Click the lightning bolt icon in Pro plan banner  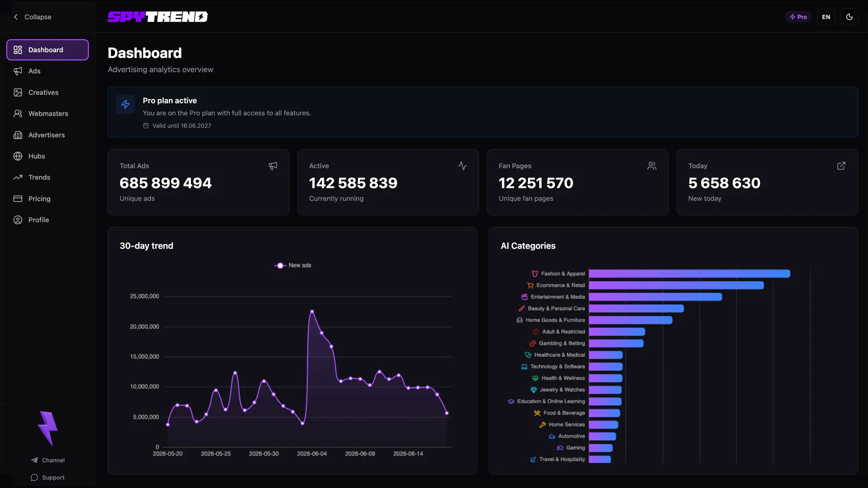125,104
